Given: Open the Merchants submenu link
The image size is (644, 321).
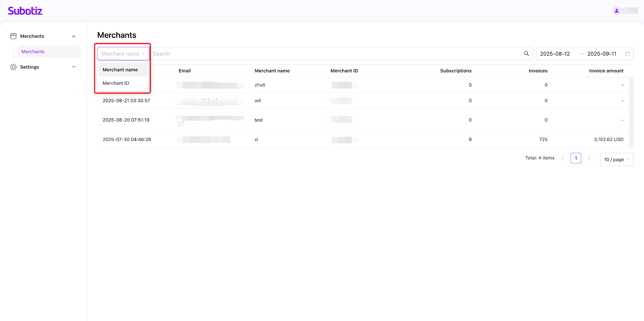Looking at the screenshot, I should [x=33, y=52].
